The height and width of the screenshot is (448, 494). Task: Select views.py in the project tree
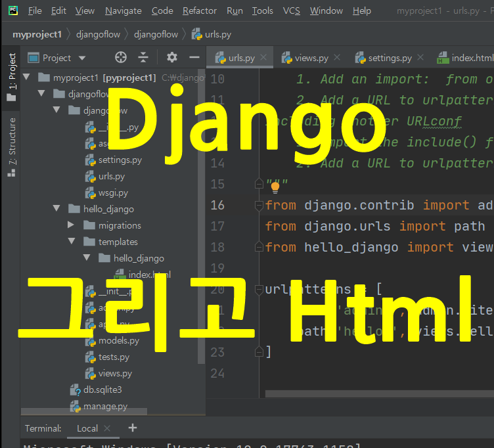pyautogui.click(x=115, y=373)
